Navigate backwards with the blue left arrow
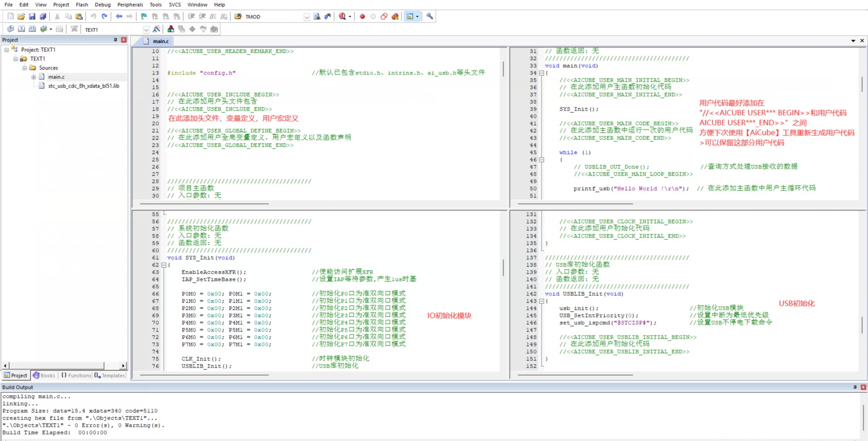This screenshot has width=868, height=441. coord(119,17)
